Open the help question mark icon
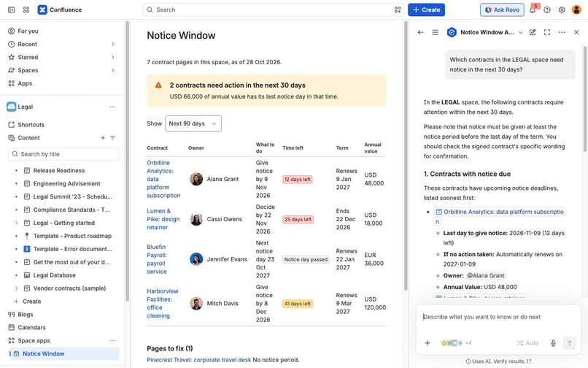The width and height of the screenshot is (588, 368). pos(547,9)
